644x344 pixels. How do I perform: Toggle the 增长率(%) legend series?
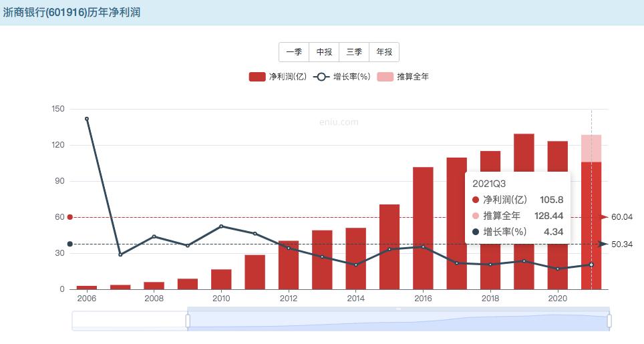[x=342, y=77]
